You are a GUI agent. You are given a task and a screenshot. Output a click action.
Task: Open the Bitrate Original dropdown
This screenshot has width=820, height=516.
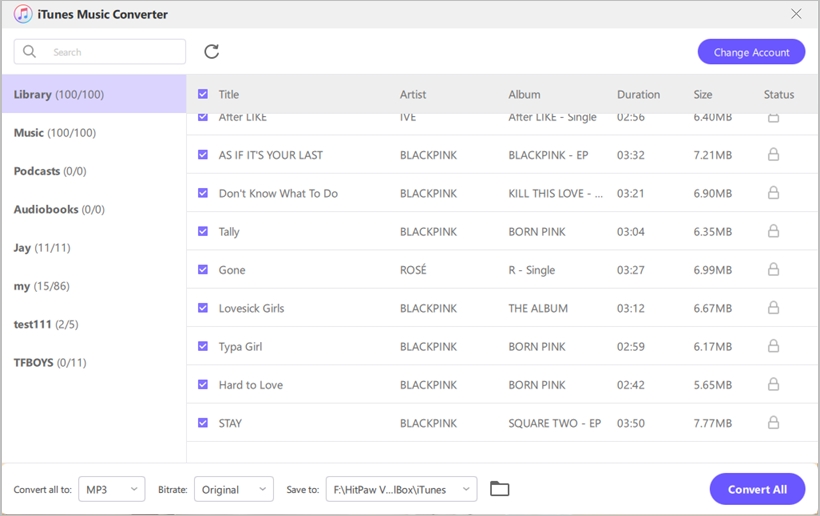tap(234, 489)
